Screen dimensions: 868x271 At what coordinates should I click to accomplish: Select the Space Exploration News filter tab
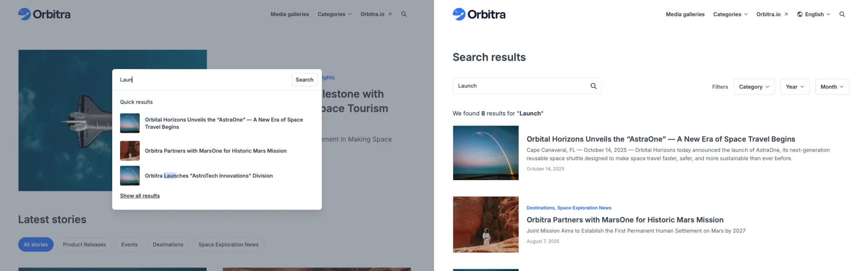tap(228, 244)
